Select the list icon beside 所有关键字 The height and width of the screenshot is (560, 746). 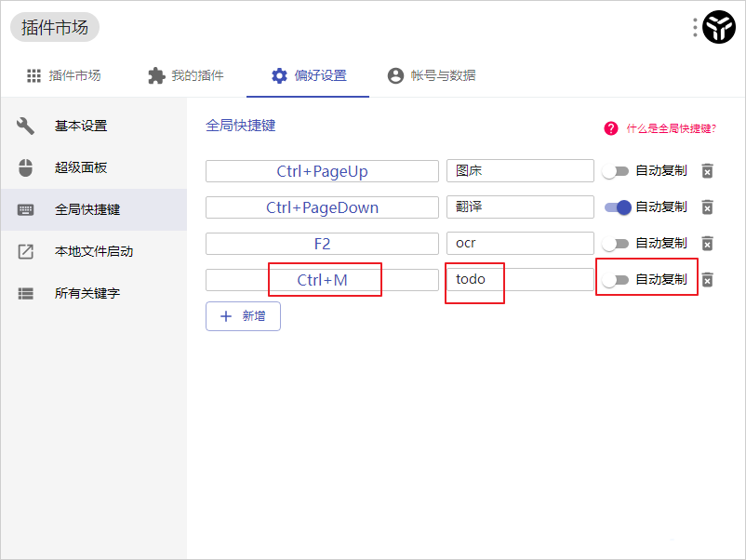(x=24, y=294)
